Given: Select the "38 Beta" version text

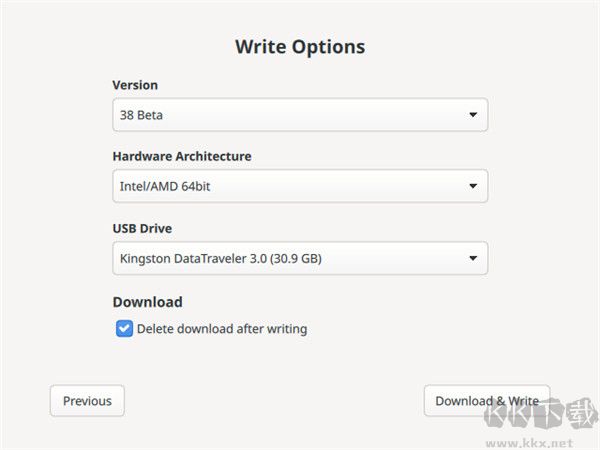Looking at the screenshot, I should click(x=141, y=115).
